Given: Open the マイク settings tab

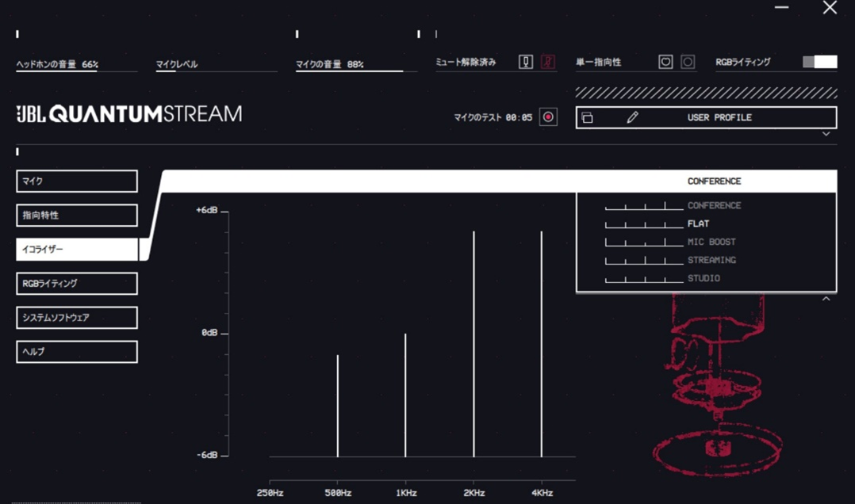Looking at the screenshot, I should point(76,181).
